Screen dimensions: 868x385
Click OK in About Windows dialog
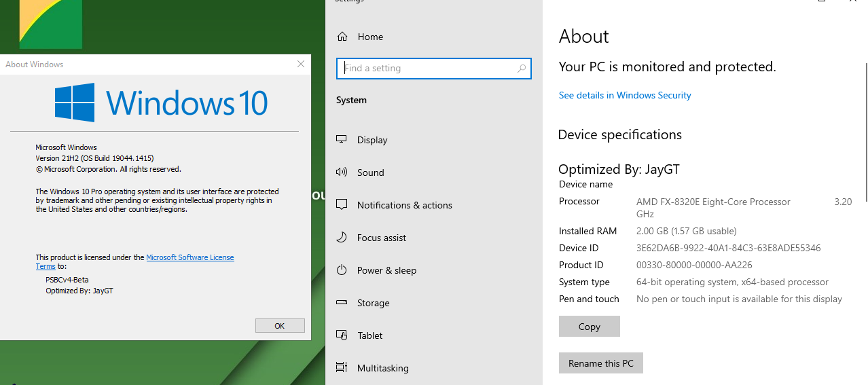coord(280,326)
